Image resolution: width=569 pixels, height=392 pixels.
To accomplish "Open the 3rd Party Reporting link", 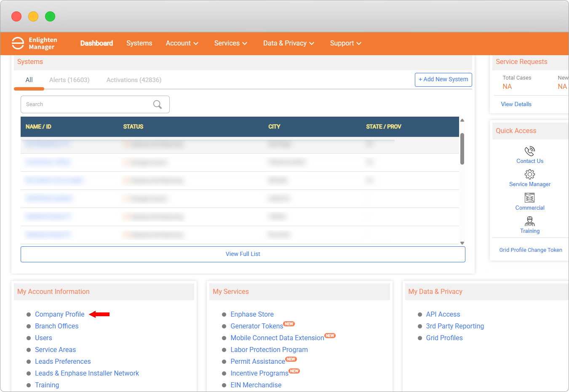I will pos(455,326).
